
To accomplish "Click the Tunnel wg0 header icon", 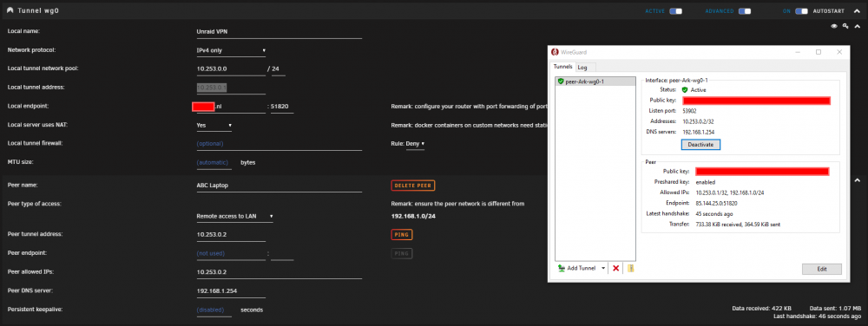I will pos(10,10).
